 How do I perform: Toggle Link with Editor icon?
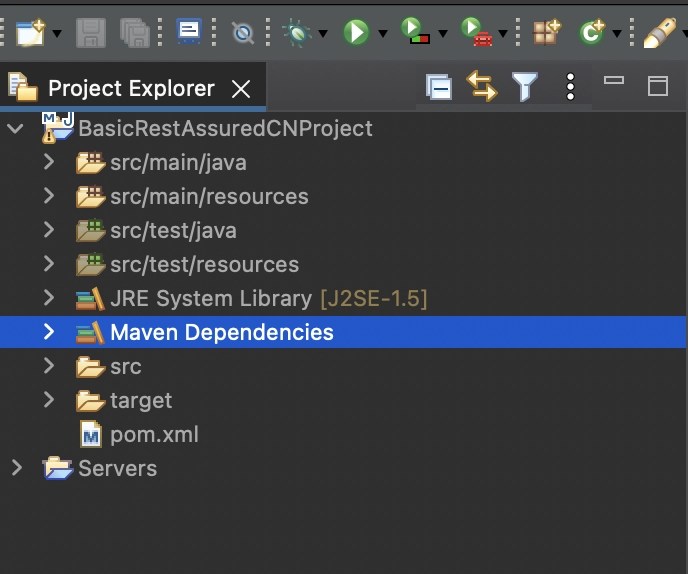[x=482, y=86]
